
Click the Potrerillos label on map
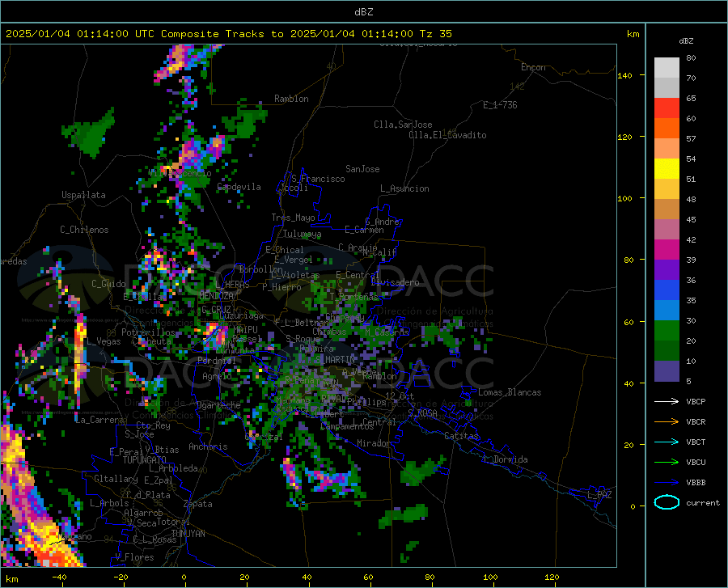[148, 332]
